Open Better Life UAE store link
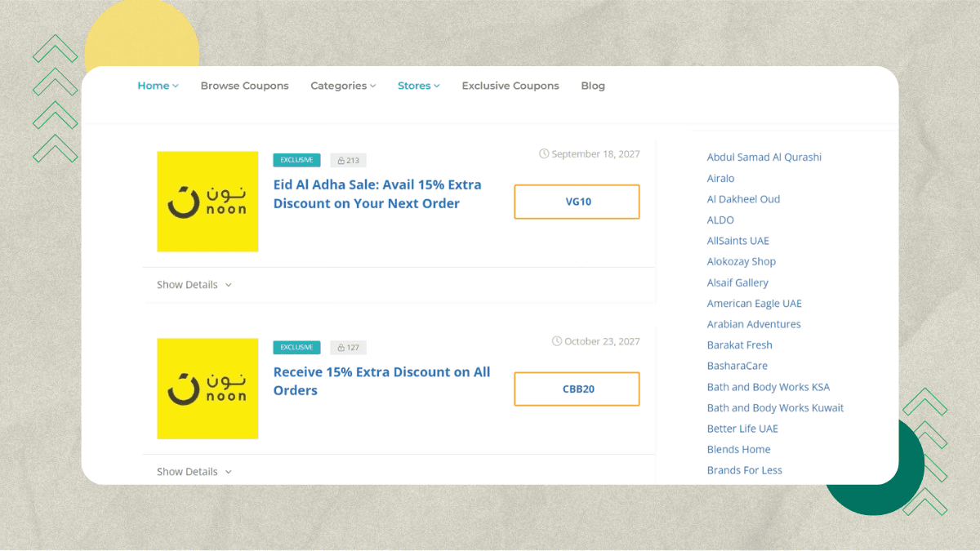The height and width of the screenshot is (551, 980). point(742,429)
